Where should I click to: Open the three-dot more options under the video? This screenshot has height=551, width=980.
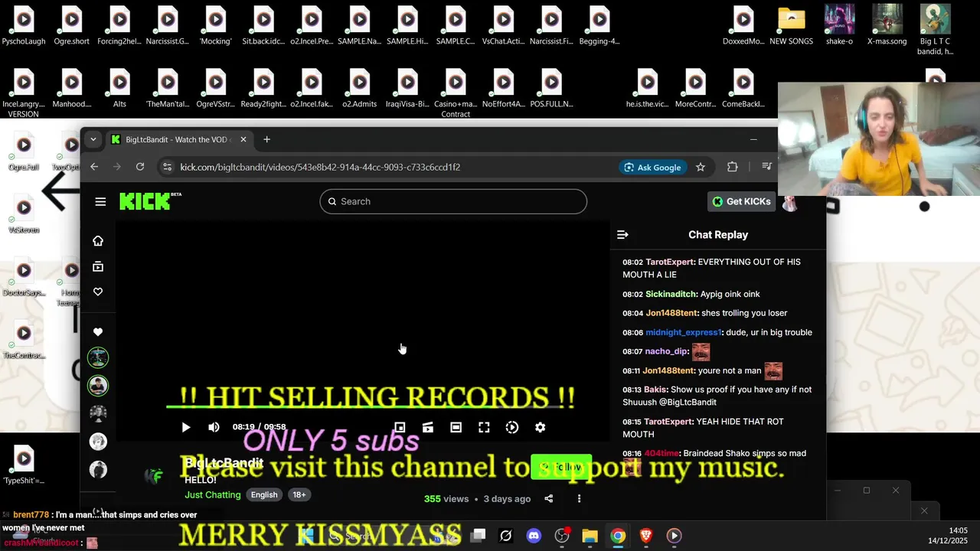point(579,498)
